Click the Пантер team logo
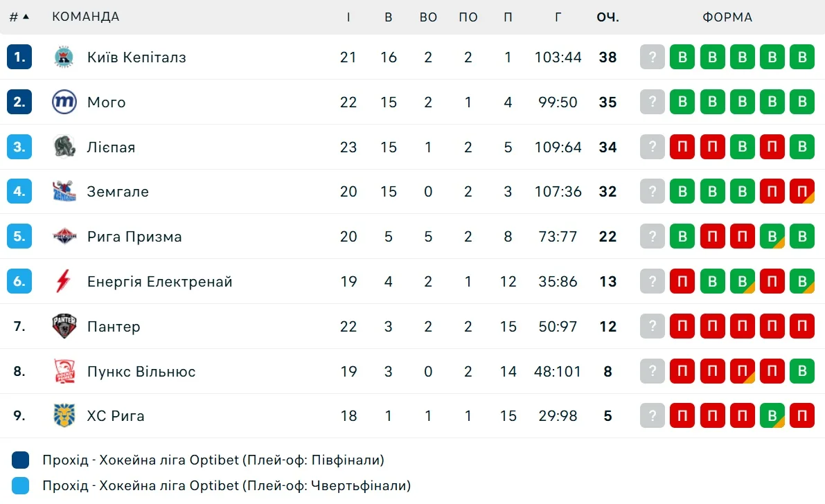 tap(64, 326)
